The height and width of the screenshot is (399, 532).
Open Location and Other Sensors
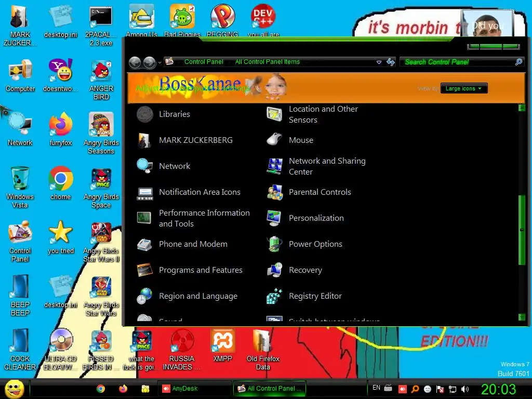coord(312,114)
